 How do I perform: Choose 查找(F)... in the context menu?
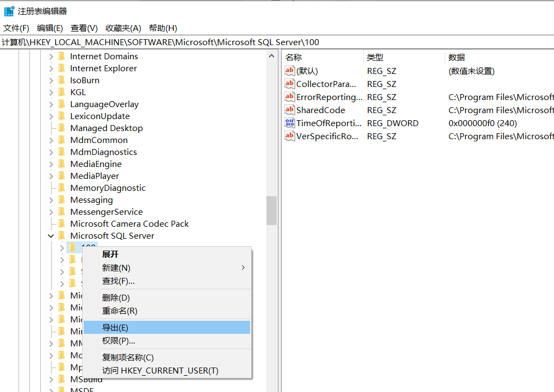click(167, 281)
